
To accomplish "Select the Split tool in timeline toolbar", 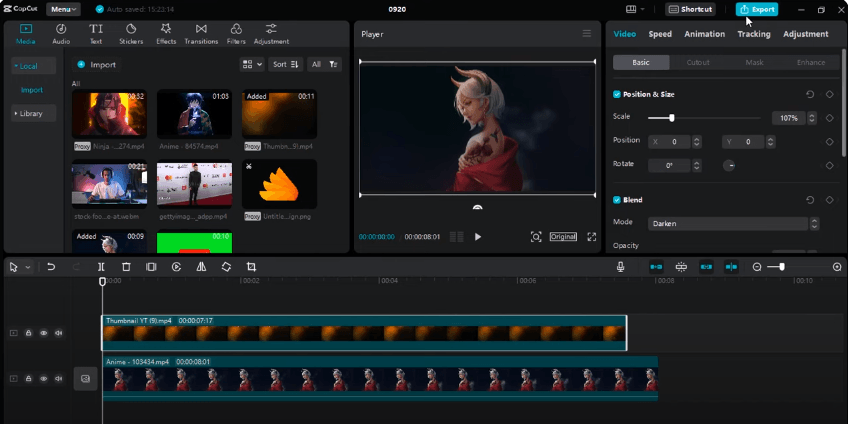I will point(101,267).
